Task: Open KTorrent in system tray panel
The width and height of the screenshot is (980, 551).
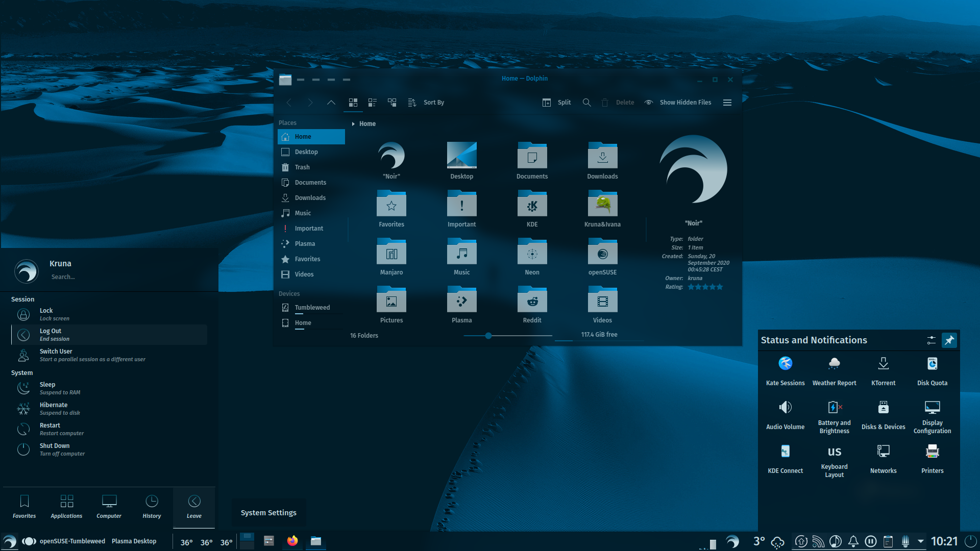Action: [x=883, y=371]
